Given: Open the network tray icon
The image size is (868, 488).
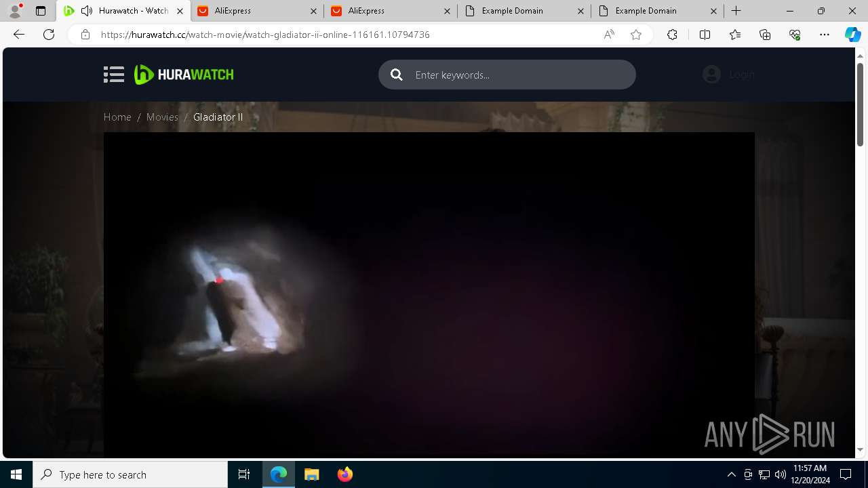Looking at the screenshot, I should point(764,474).
